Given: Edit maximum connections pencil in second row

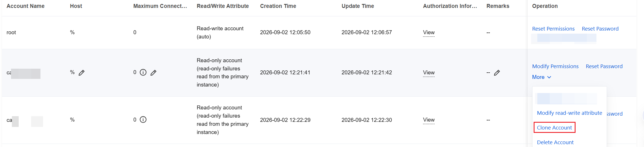Looking at the screenshot, I should [x=153, y=73].
